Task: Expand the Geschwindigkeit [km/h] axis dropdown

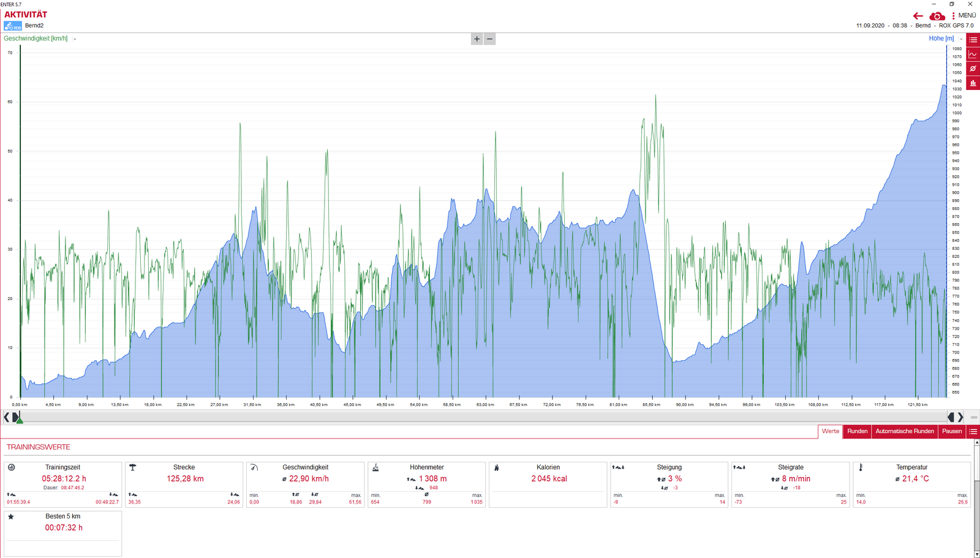Action: 75,39
